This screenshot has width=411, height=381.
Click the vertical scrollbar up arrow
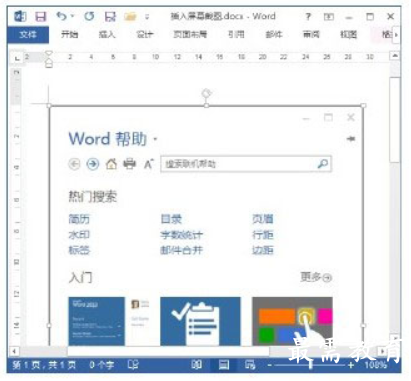[395, 56]
